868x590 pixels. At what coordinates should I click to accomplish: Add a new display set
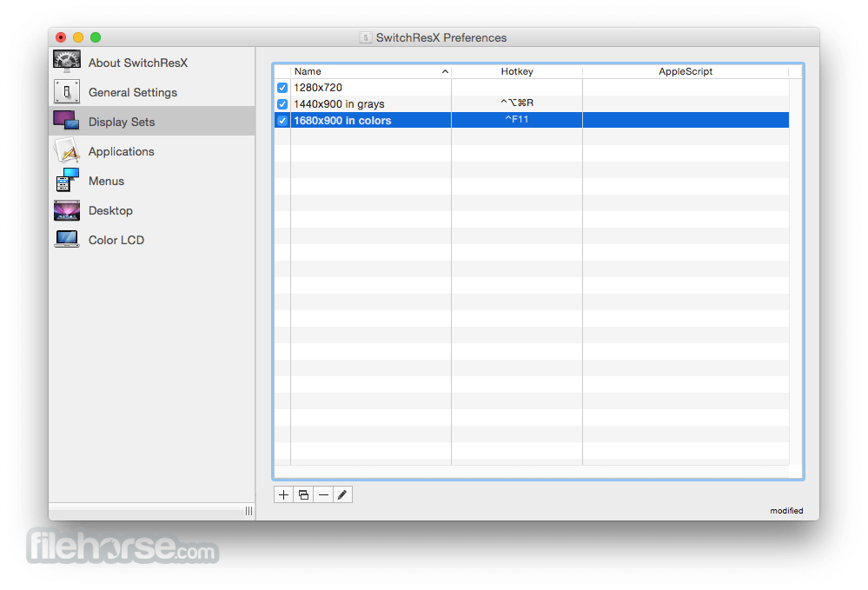[283, 494]
